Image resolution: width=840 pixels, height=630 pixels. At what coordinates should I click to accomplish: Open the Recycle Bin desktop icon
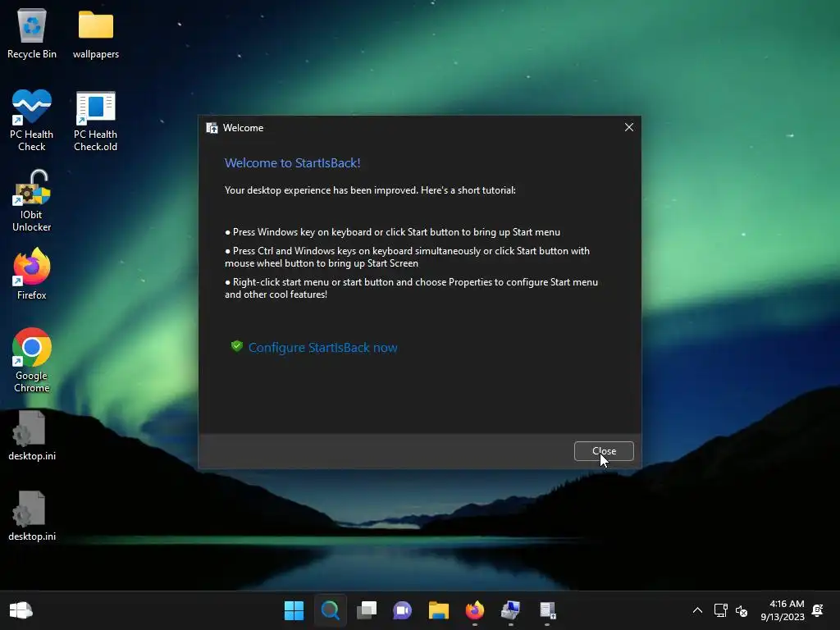click(x=32, y=34)
